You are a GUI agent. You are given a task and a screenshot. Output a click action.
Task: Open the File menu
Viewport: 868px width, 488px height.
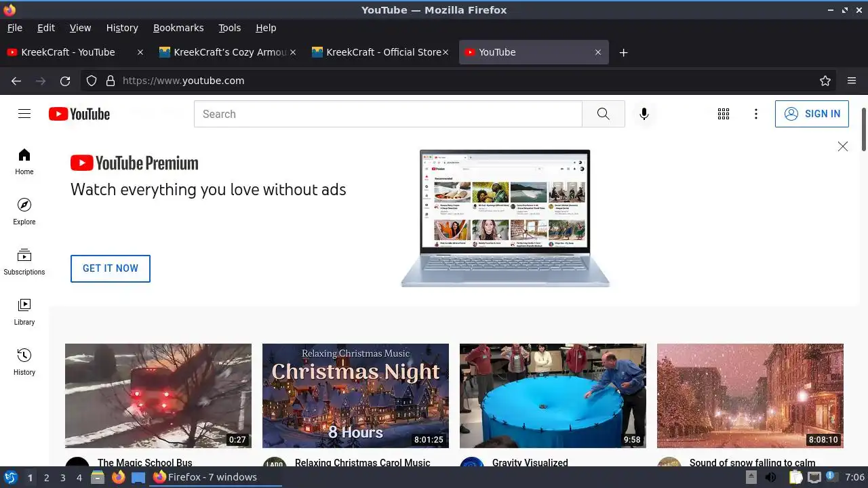point(14,28)
